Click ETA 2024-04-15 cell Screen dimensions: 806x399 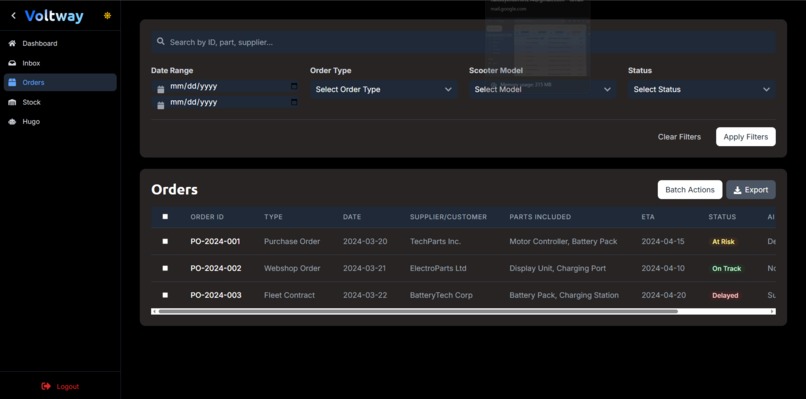click(663, 241)
